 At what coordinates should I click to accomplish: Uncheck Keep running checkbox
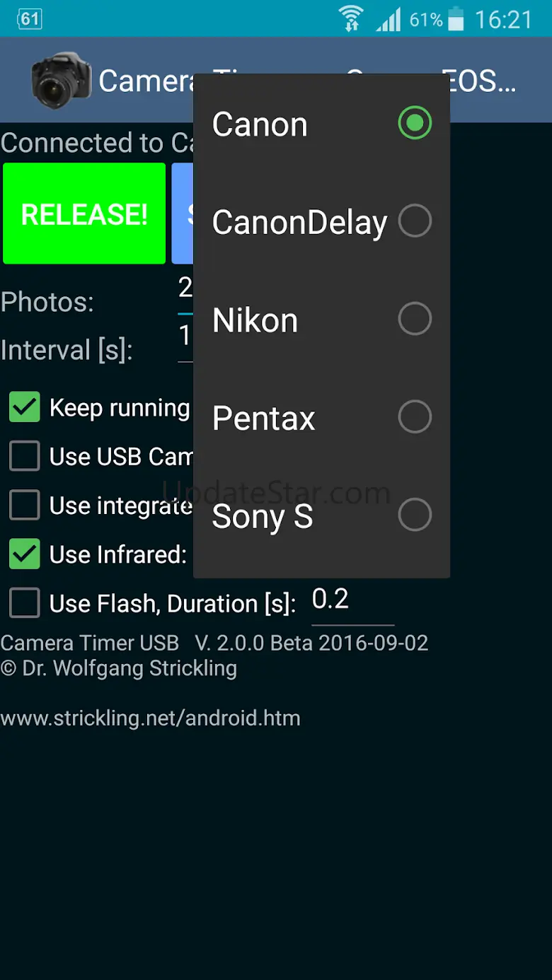click(25, 408)
